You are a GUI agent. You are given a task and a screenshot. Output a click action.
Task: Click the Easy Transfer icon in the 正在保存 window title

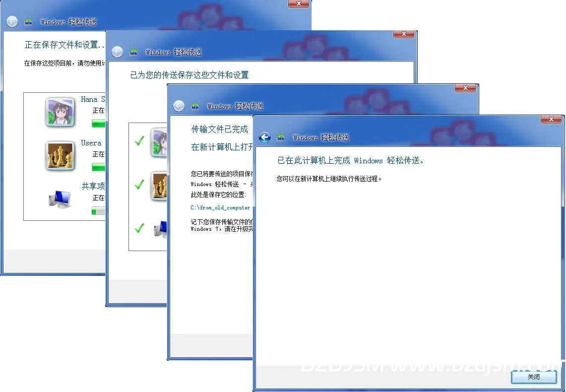[x=28, y=22]
